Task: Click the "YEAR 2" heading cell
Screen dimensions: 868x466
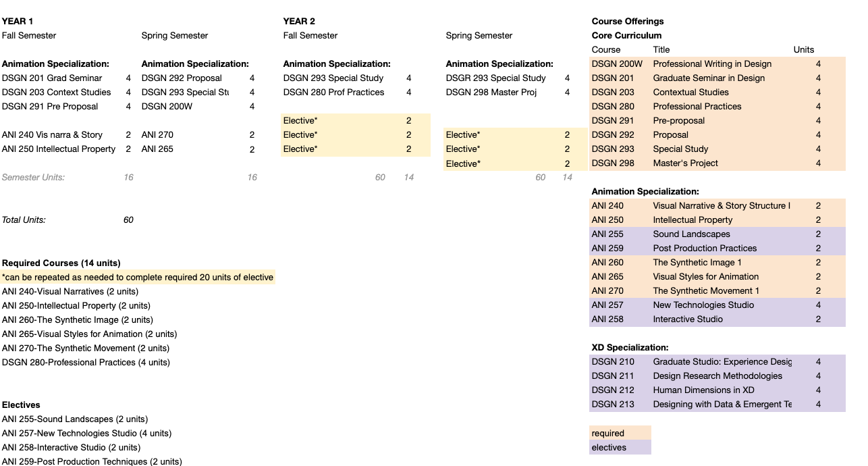Action: (x=299, y=21)
